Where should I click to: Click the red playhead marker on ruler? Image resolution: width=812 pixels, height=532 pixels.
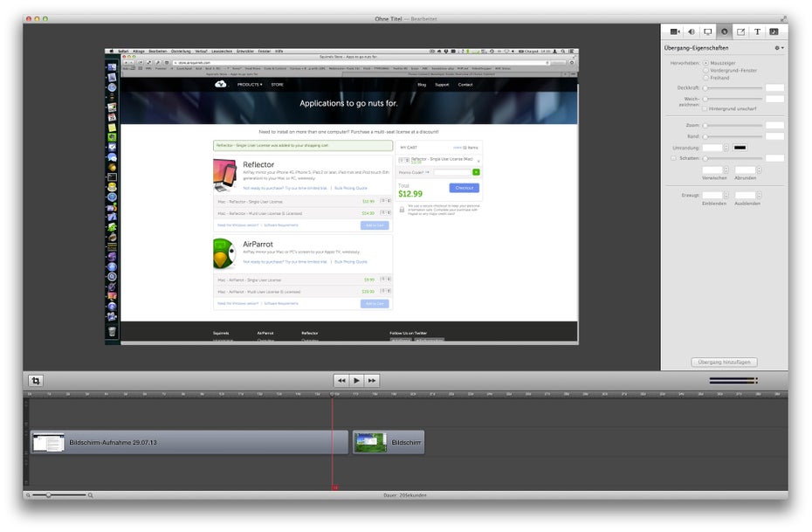332,394
